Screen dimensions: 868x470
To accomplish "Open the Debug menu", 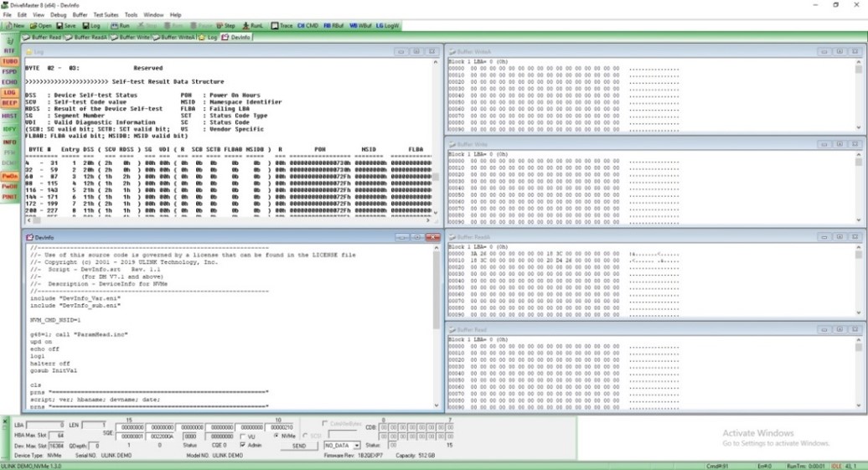I will [x=58, y=15].
